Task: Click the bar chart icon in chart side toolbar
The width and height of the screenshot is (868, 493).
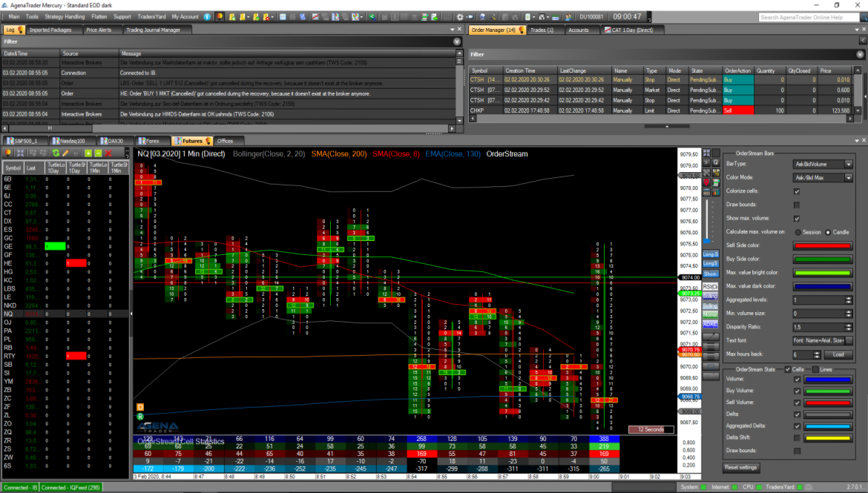Action: (x=716, y=193)
